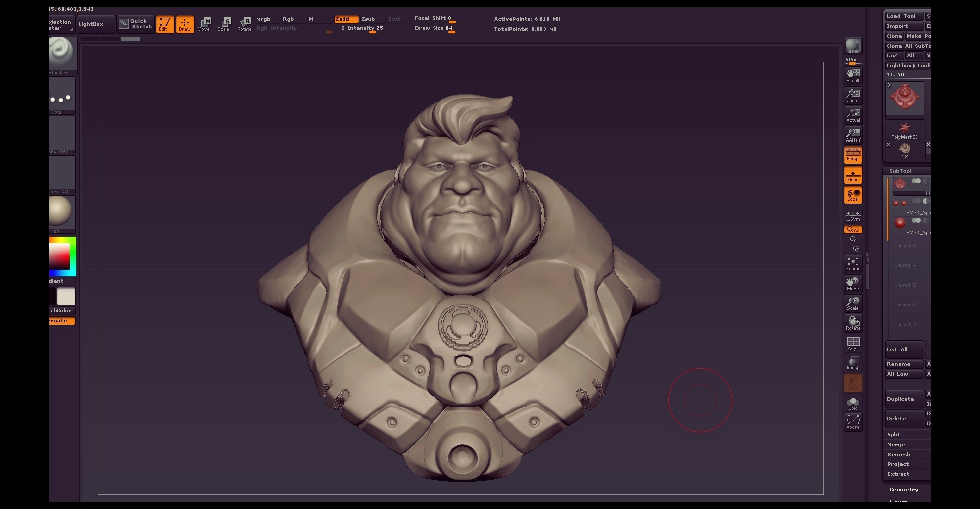Open the Dots stroke type selector
Image resolution: width=980 pixels, height=509 pixels.
coord(62,96)
